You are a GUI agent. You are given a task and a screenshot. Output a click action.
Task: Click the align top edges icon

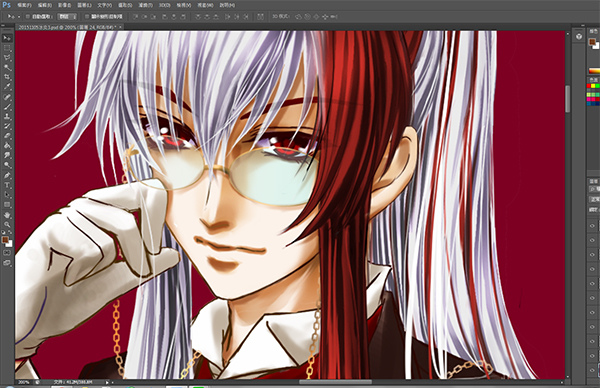[x=136, y=16]
